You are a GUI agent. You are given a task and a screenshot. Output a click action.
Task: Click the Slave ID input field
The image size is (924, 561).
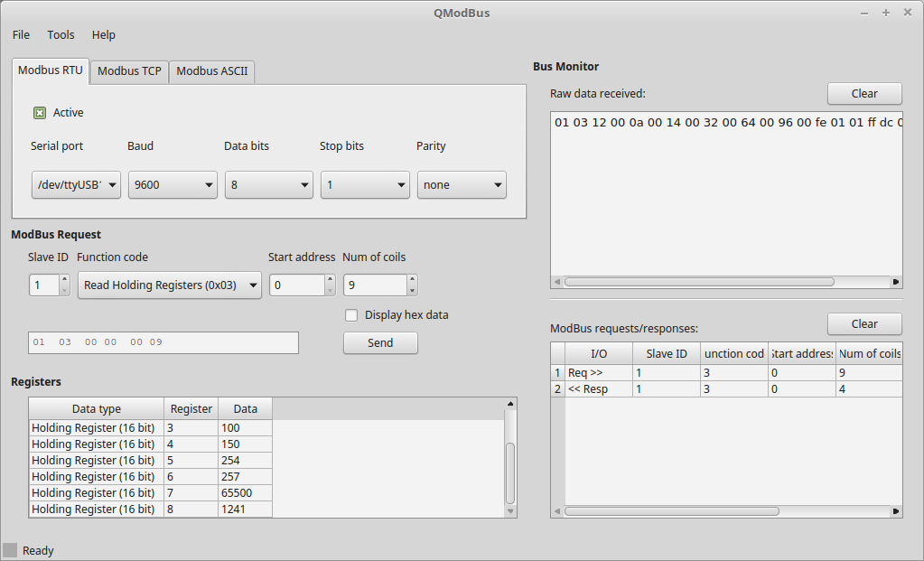coord(44,285)
